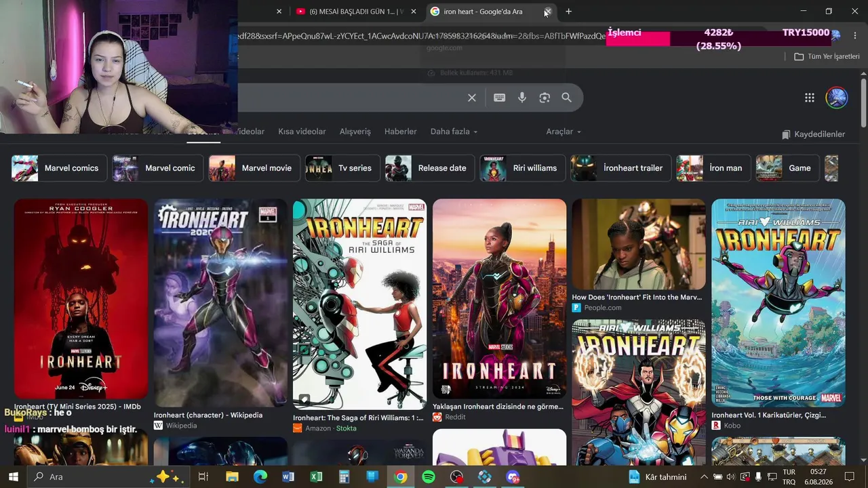Open the Amazon Saga of Riri Williams title

tap(358, 418)
